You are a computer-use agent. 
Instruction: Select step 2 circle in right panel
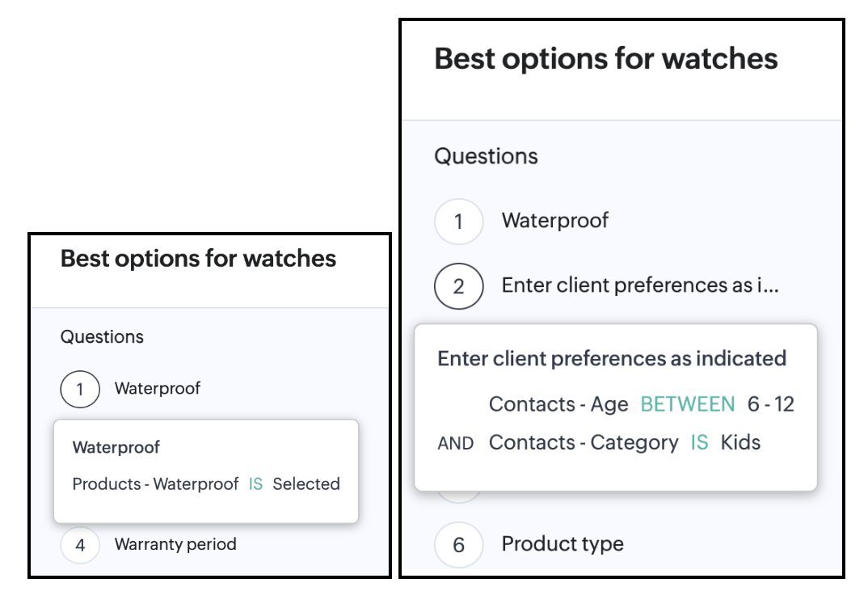(458, 286)
